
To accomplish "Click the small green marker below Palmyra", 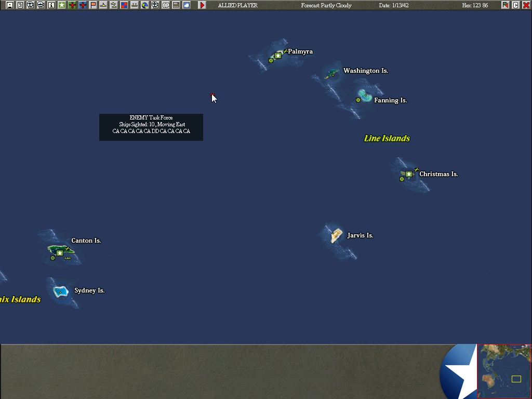I will 271,60.
